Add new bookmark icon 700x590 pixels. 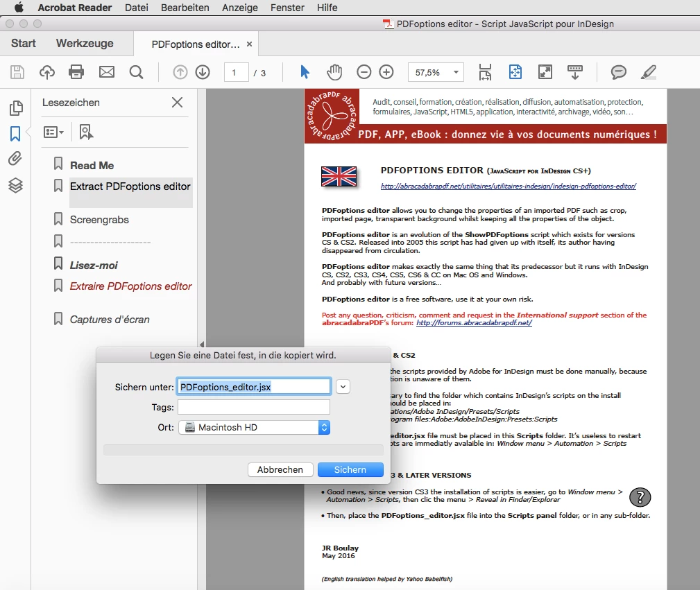pos(86,132)
